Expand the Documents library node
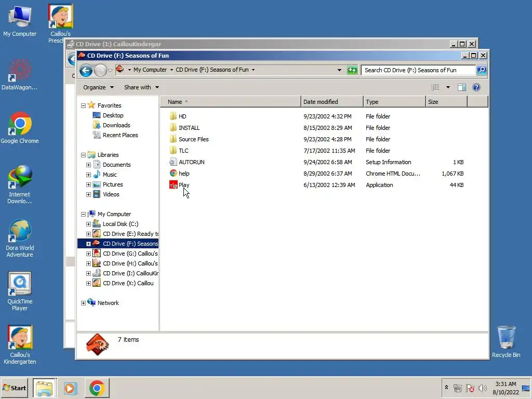The image size is (532, 399). (x=88, y=165)
